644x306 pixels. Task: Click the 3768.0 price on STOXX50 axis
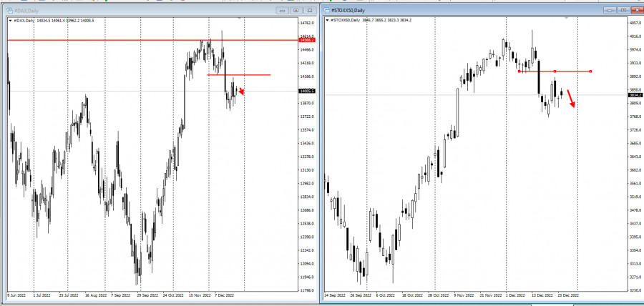click(x=636, y=117)
